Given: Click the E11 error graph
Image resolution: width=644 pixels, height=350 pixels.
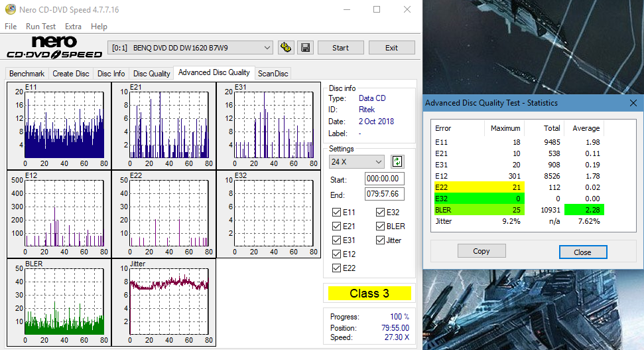Looking at the screenshot, I should [59, 126].
